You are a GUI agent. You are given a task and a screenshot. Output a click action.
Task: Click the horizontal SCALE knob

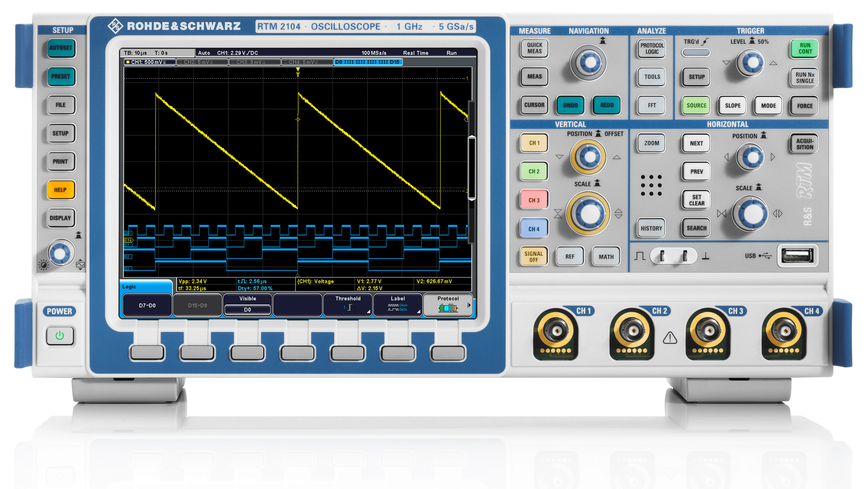(750, 213)
